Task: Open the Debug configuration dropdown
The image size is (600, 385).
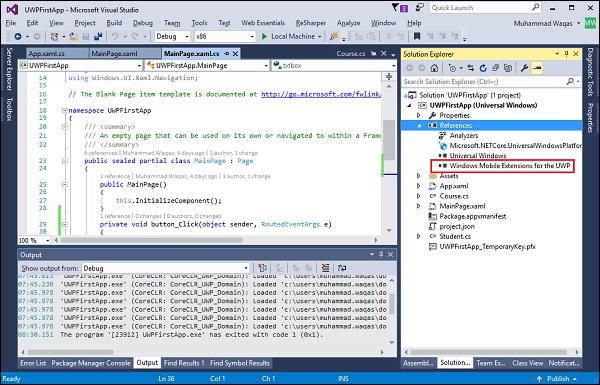Action: [187, 36]
